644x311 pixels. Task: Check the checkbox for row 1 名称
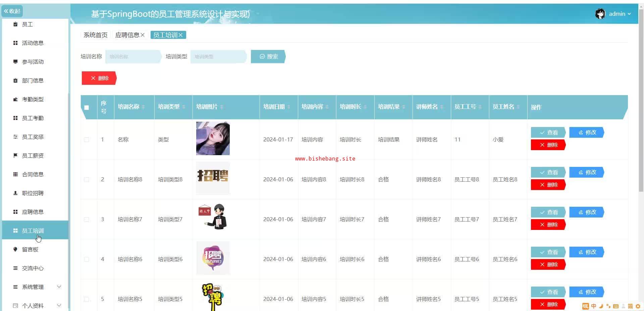pyautogui.click(x=87, y=140)
